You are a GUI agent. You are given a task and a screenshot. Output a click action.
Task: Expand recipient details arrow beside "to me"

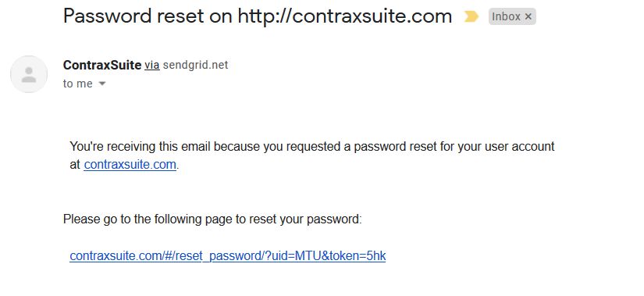pyautogui.click(x=102, y=84)
